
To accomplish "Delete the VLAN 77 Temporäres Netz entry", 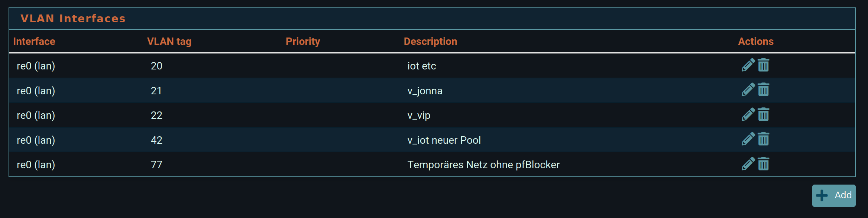I will (764, 164).
